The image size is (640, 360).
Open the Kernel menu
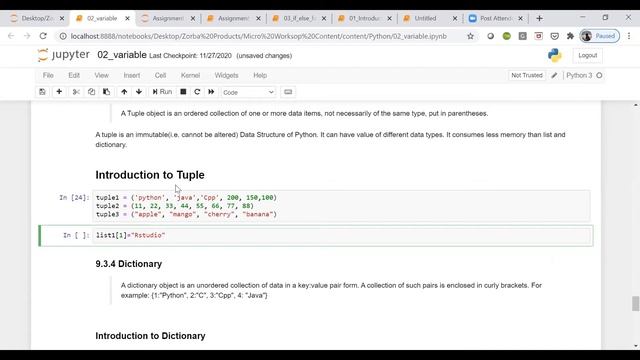point(190,75)
